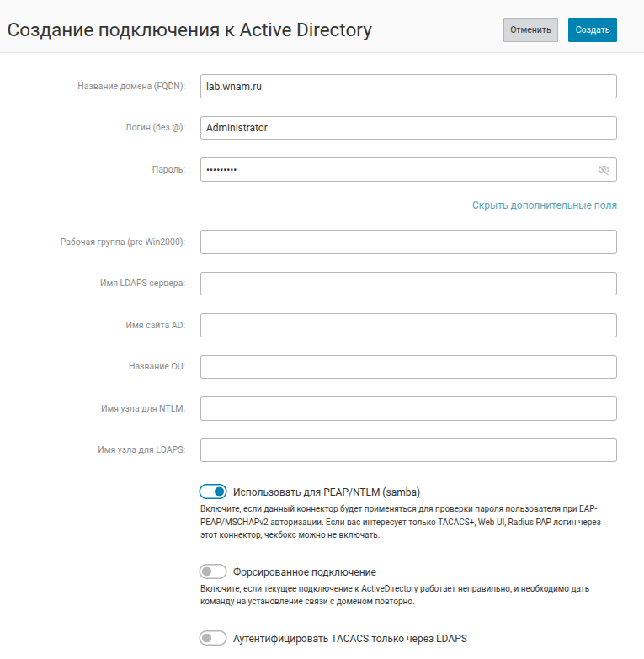Click the page heading Создание подключения
The width and height of the screenshot is (644, 659).
tap(189, 30)
